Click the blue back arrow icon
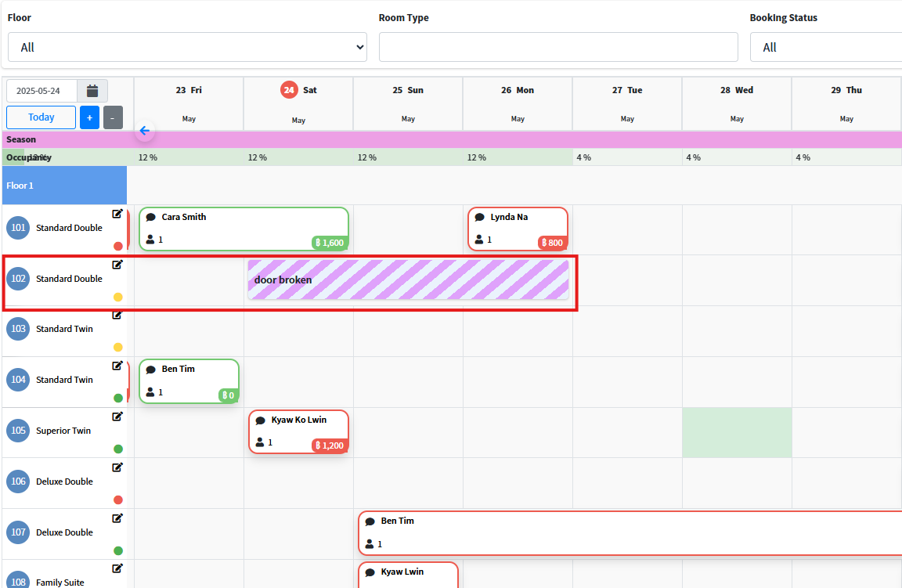902x588 pixels. (144, 131)
